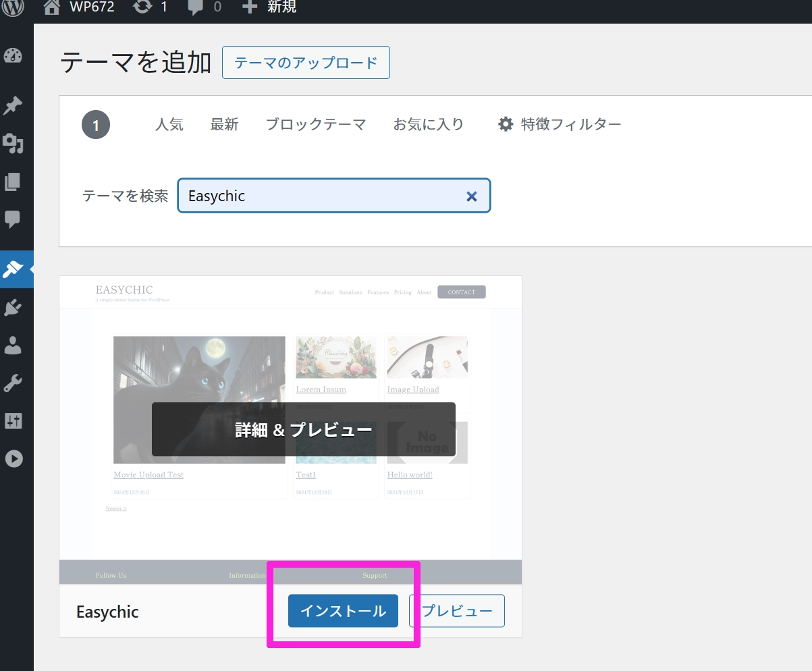Open Pages via the stacked pages sidebar icon
The width and height of the screenshot is (812, 671).
point(13,182)
